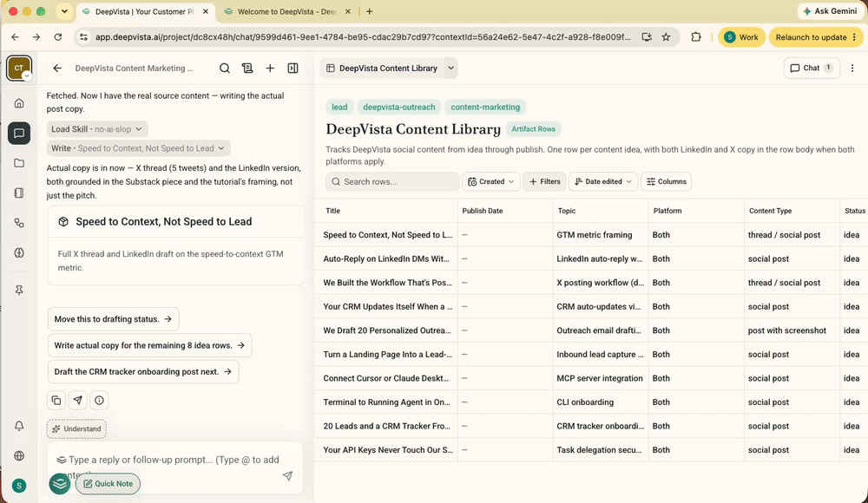
Task: Start a new chat with plus icon
Action: tap(270, 68)
